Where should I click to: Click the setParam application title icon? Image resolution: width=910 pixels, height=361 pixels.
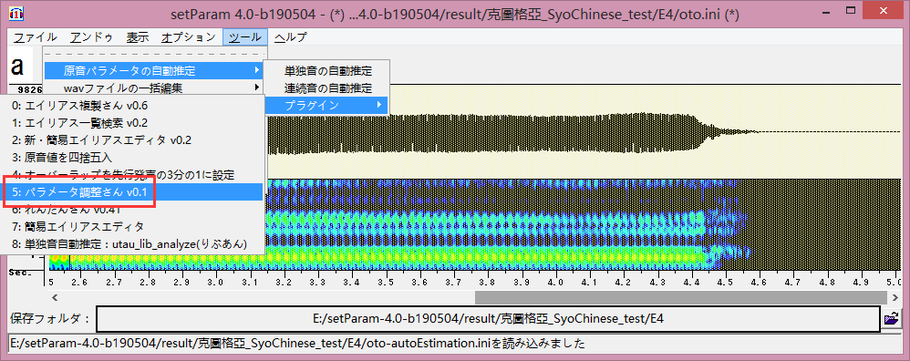click(x=17, y=12)
